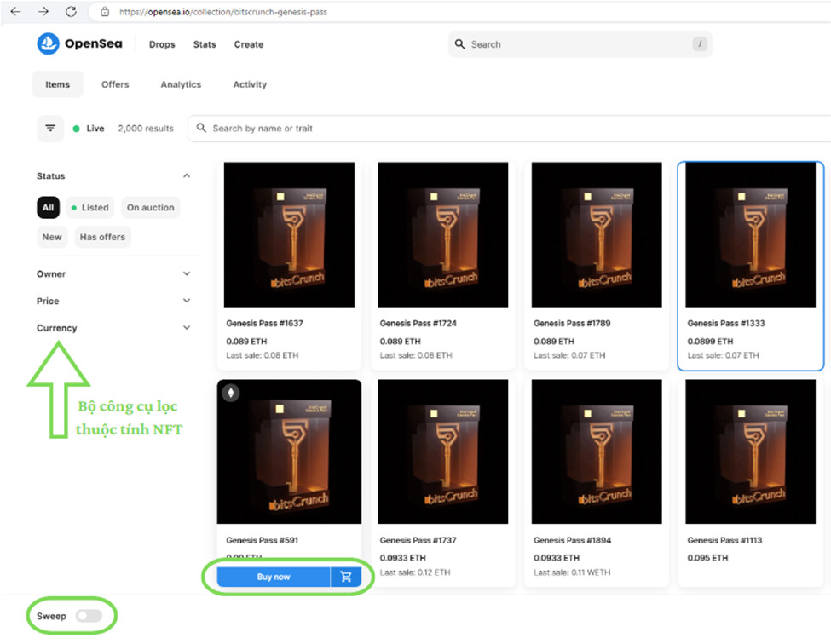Viewport: 831px width, 644px height.
Task: Select the On auction status filter
Action: click(x=151, y=207)
